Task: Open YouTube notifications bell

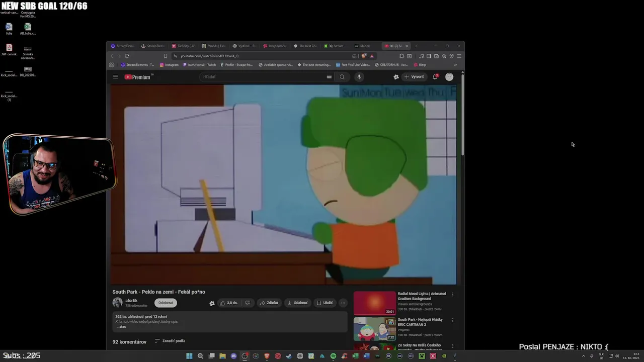Action: pyautogui.click(x=435, y=77)
